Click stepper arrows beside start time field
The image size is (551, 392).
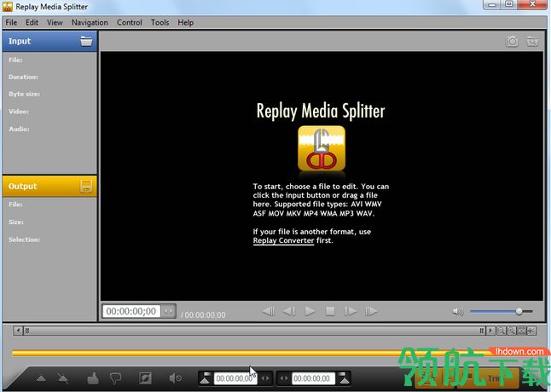[x=265, y=378]
